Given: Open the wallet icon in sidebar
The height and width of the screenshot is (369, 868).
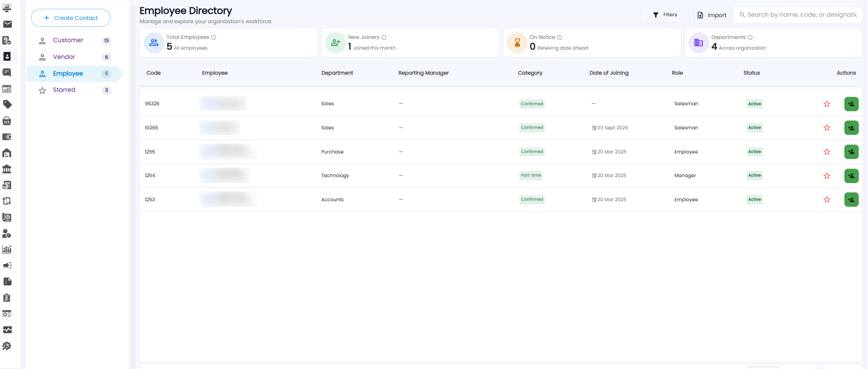Looking at the screenshot, I should coord(7,137).
